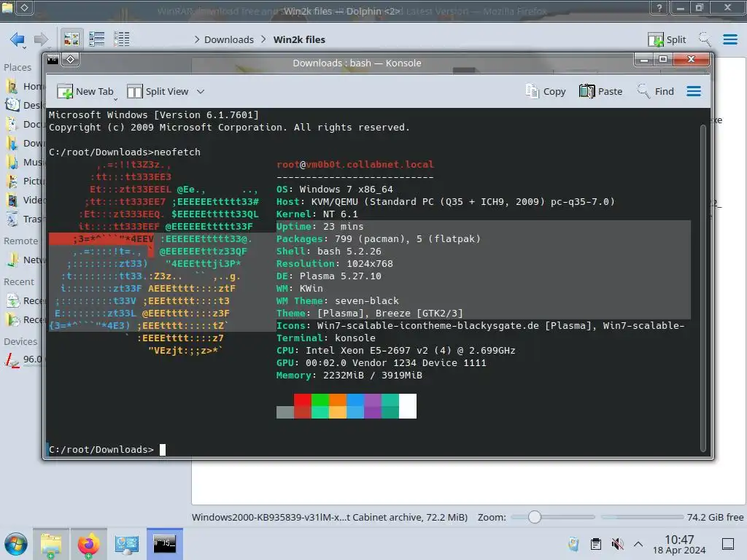Click breadcrumb chevron before Win2k files

(x=263, y=39)
